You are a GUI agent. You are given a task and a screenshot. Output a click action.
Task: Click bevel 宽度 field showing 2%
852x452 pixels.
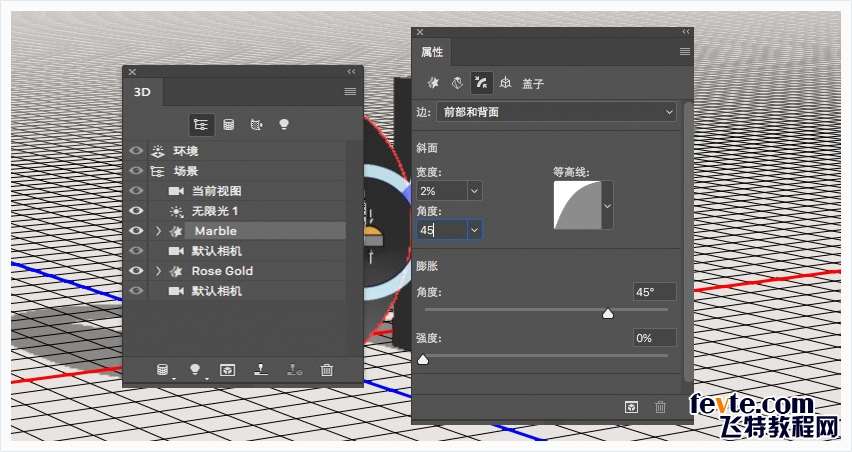442,191
